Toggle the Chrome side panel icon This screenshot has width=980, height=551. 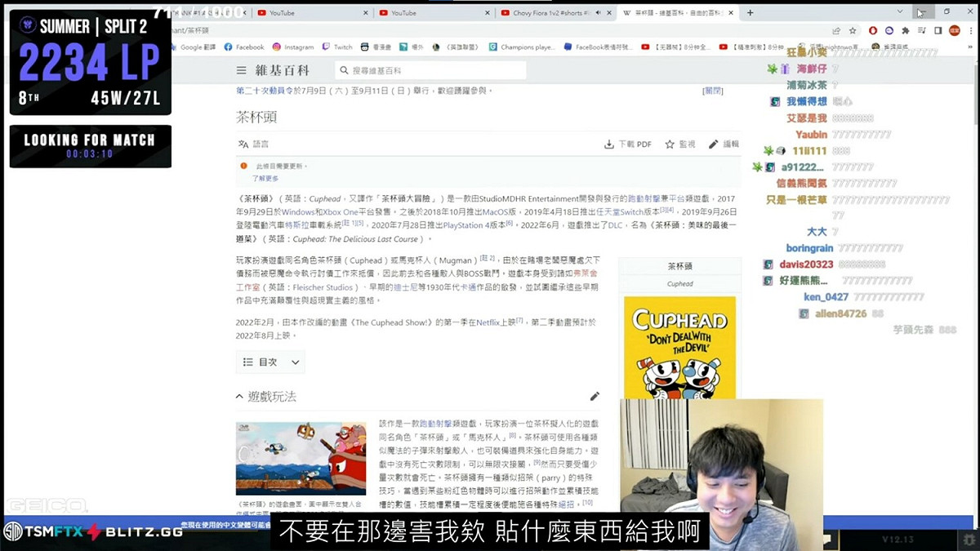point(938,30)
